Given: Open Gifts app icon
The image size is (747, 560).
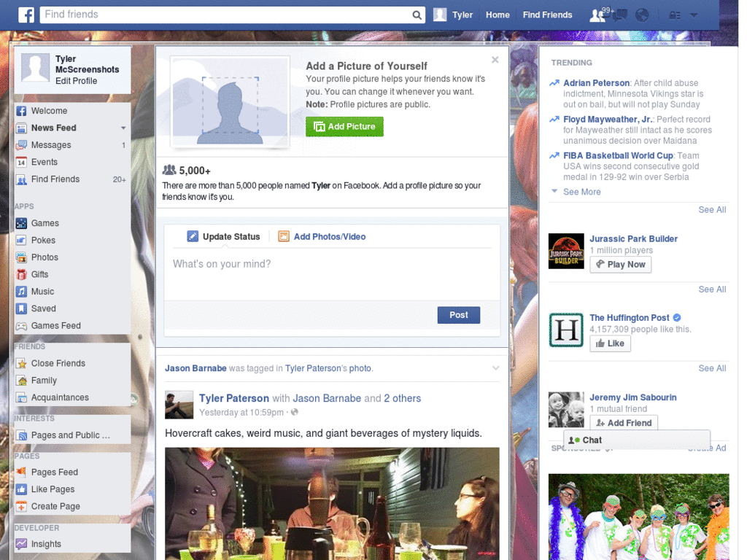Looking at the screenshot, I should (x=21, y=275).
